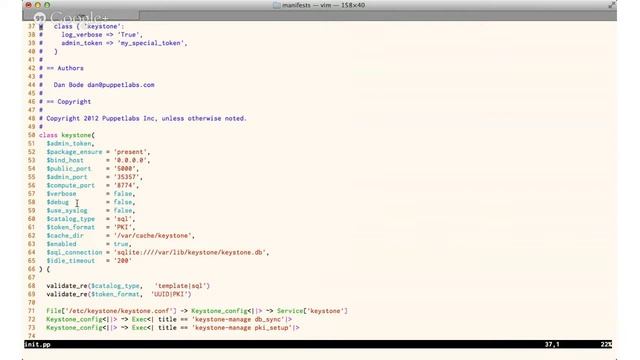Click line number 67 in the gutter
Viewport: 640px width, 360px height.
[31, 278]
